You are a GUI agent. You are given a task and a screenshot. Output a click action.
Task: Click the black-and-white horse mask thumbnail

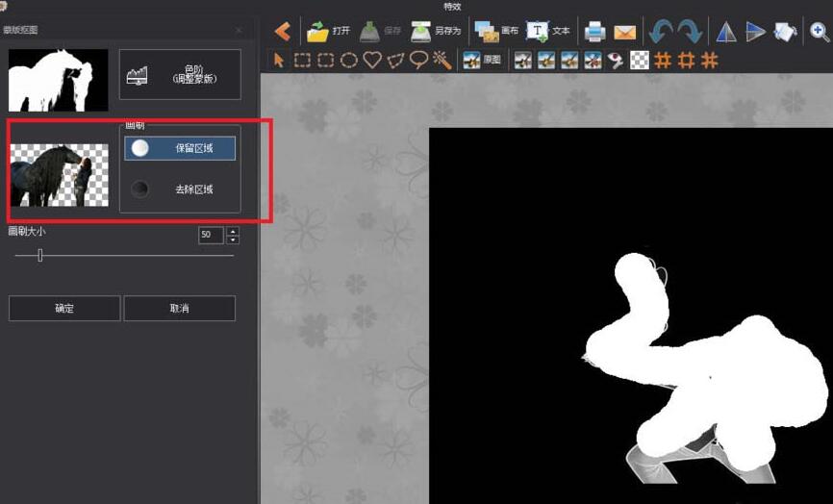tap(59, 80)
